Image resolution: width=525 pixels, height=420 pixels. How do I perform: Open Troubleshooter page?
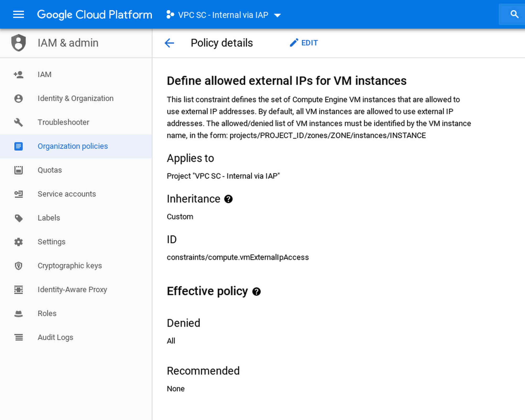(x=76, y=122)
